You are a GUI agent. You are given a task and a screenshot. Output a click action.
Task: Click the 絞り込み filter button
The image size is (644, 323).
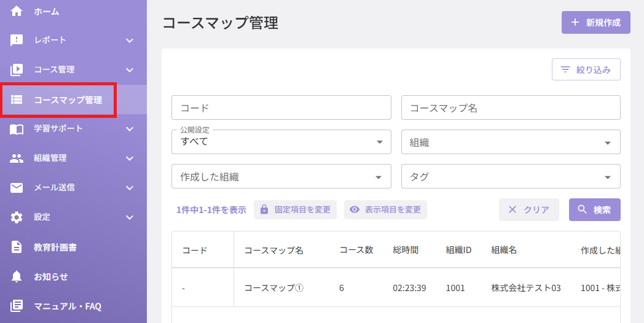[586, 70]
